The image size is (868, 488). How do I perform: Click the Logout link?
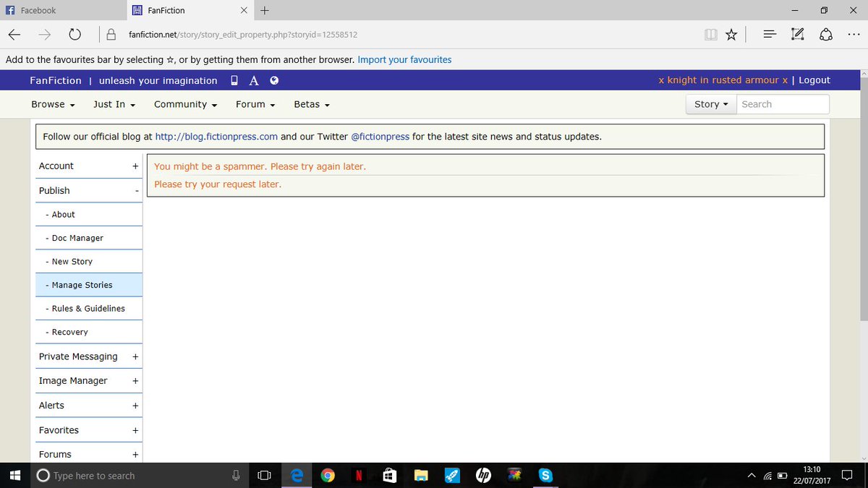[x=814, y=80]
